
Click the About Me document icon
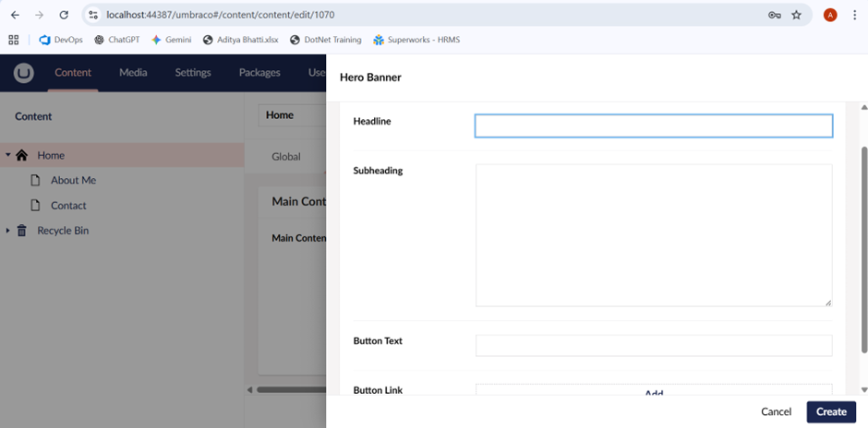(36, 181)
